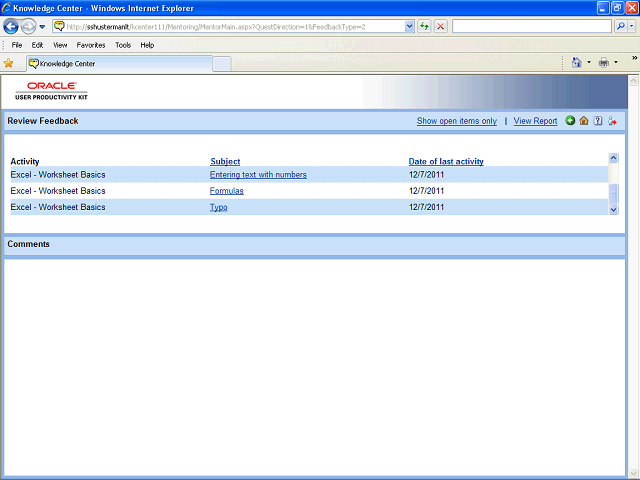The height and width of the screenshot is (480, 640).
Task: Open the recent pages dropdown arrow
Action: [x=42, y=27]
